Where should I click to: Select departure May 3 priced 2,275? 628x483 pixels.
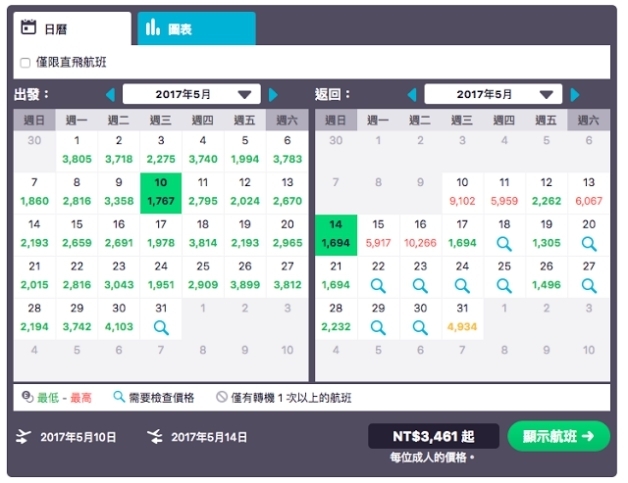[x=161, y=151]
